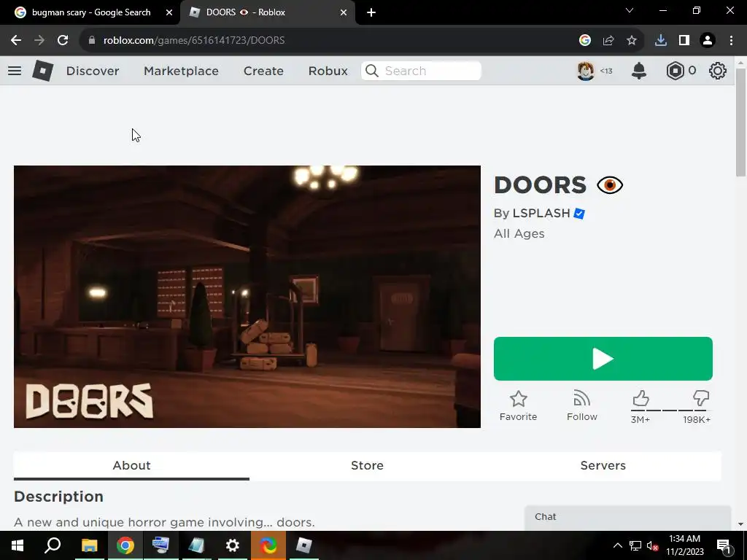Open the Windows Settings taskbar icon
The image size is (747, 560).
tap(232, 545)
